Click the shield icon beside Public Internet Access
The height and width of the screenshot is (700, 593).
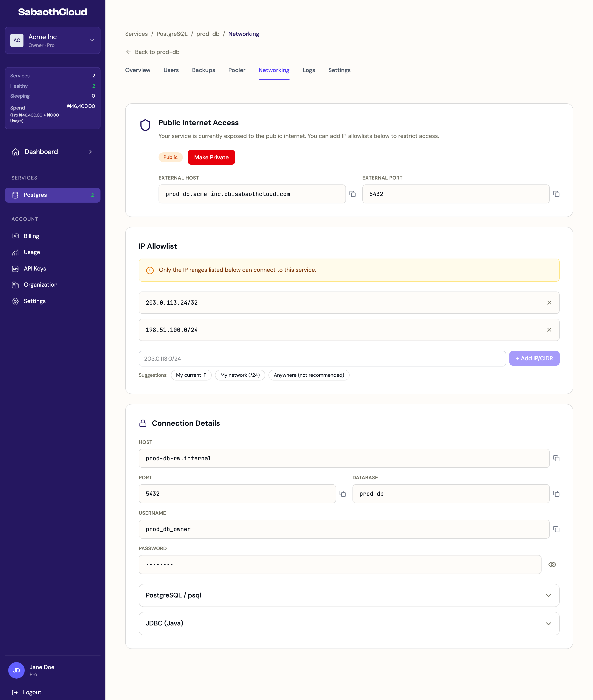tap(145, 125)
